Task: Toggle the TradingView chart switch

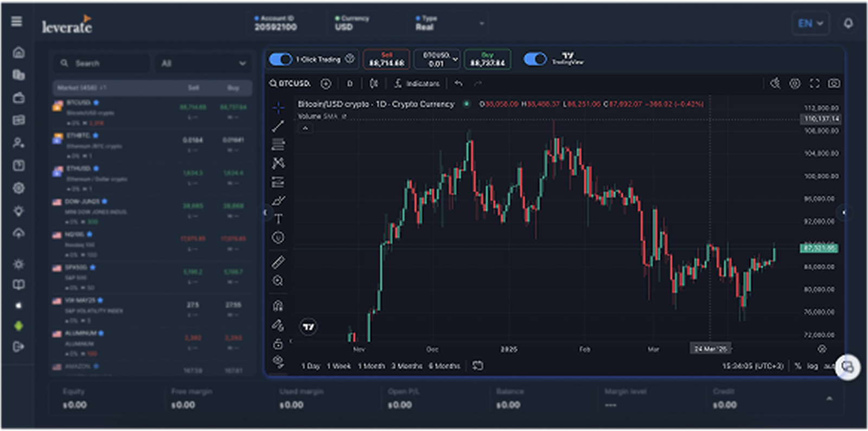Action: 535,59
